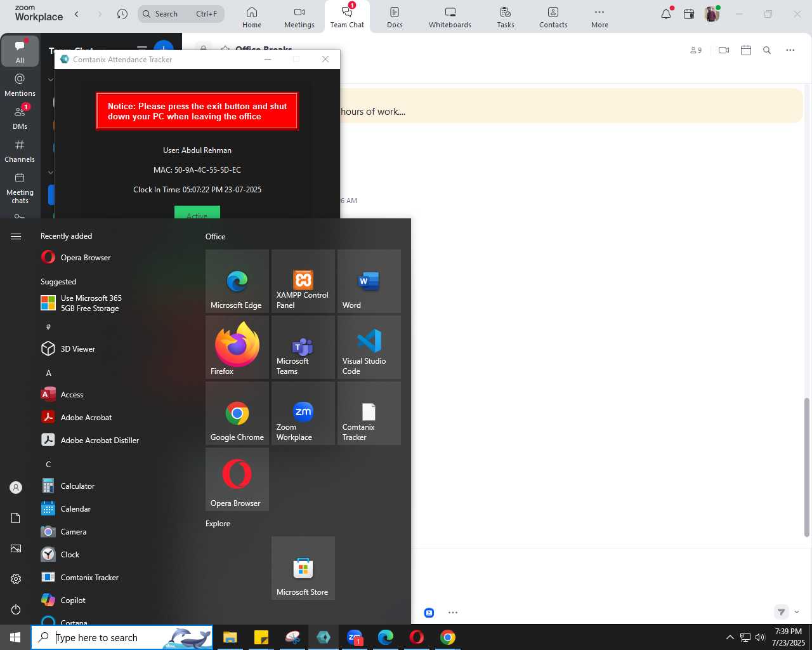Launch the Zoom Workplace tile
Screen dimensions: 812x650
[303, 413]
